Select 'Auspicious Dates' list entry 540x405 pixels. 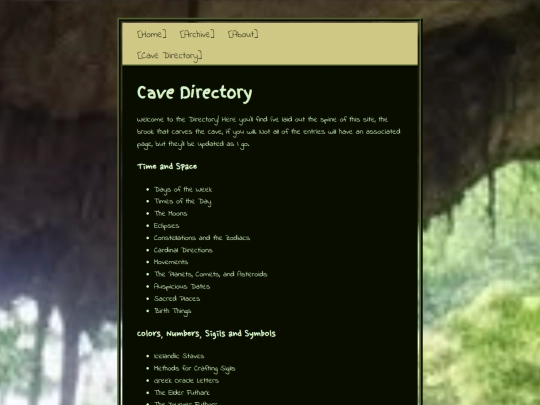click(182, 287)
